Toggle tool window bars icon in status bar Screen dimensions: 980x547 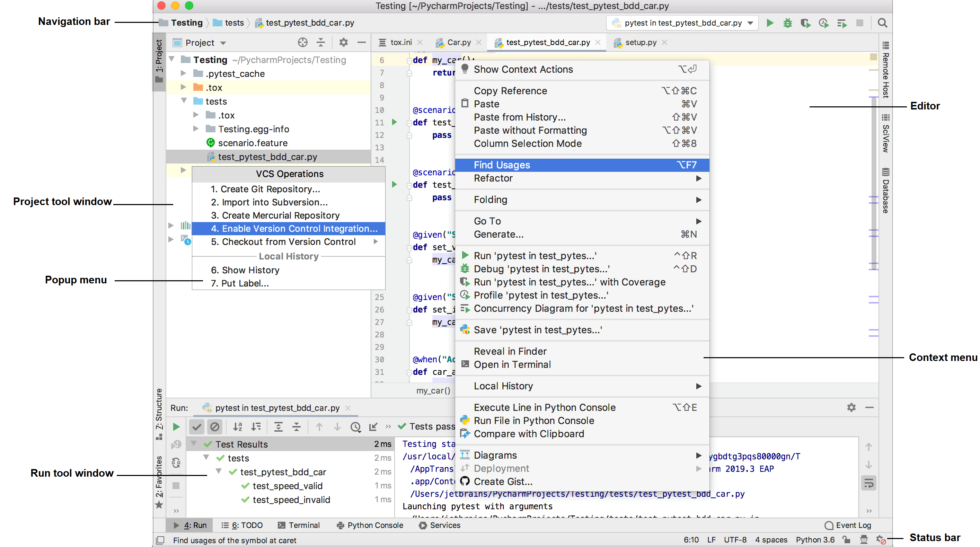[160, 540]
